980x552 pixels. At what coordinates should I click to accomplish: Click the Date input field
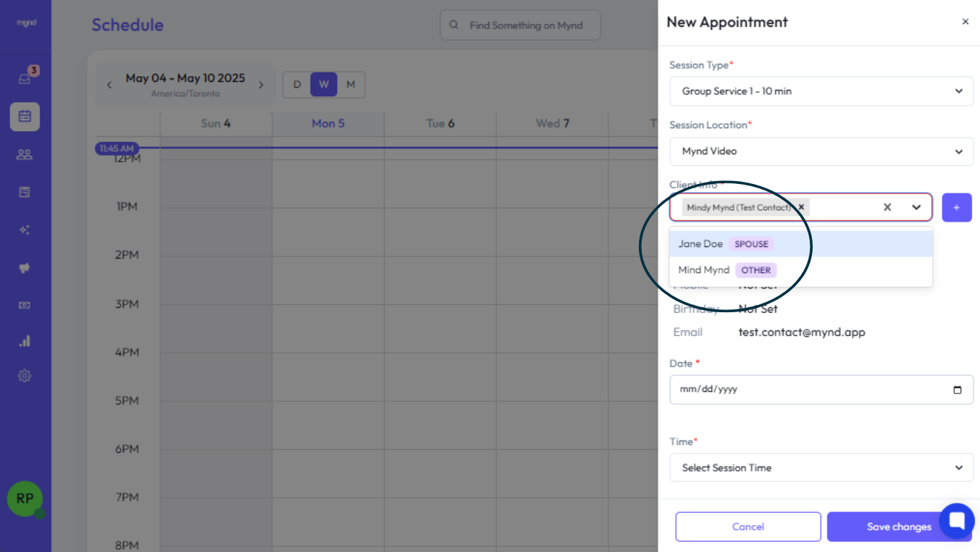point(811,389)
